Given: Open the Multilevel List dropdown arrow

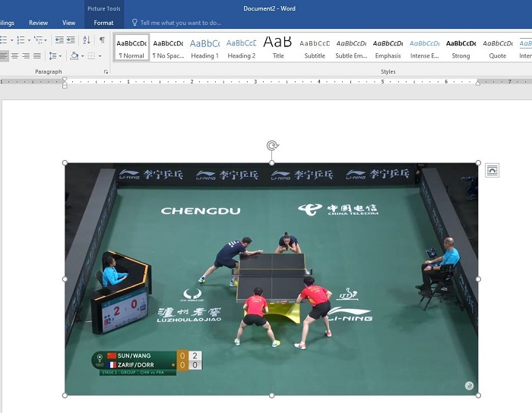Looking at the screenshot, I should click(x=46, y=40).
